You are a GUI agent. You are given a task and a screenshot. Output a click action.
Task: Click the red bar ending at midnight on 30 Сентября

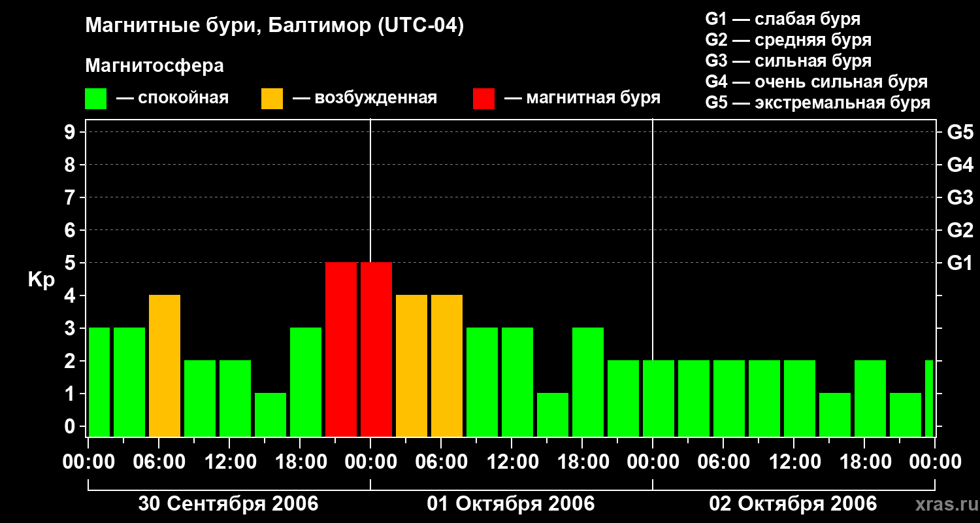pos(341,349)
